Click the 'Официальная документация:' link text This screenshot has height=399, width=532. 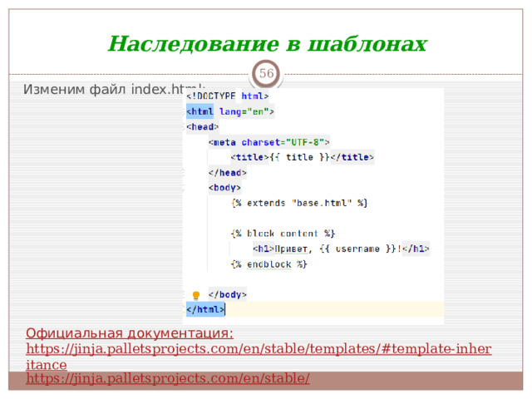pos(130,333)
